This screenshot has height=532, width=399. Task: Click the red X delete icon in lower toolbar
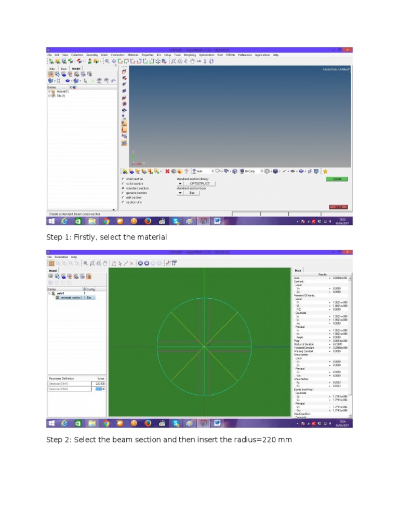point(167,171)
